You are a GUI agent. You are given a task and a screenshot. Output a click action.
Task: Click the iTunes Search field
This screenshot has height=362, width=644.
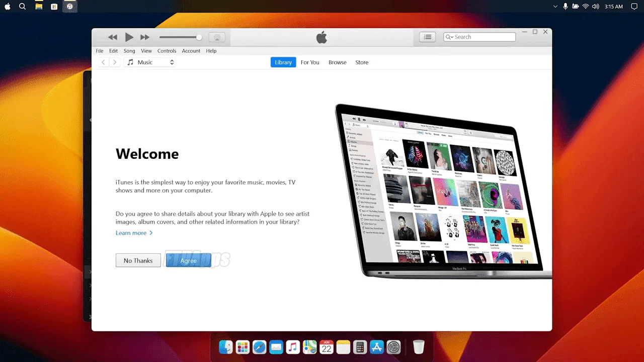(x=479, y=37)
